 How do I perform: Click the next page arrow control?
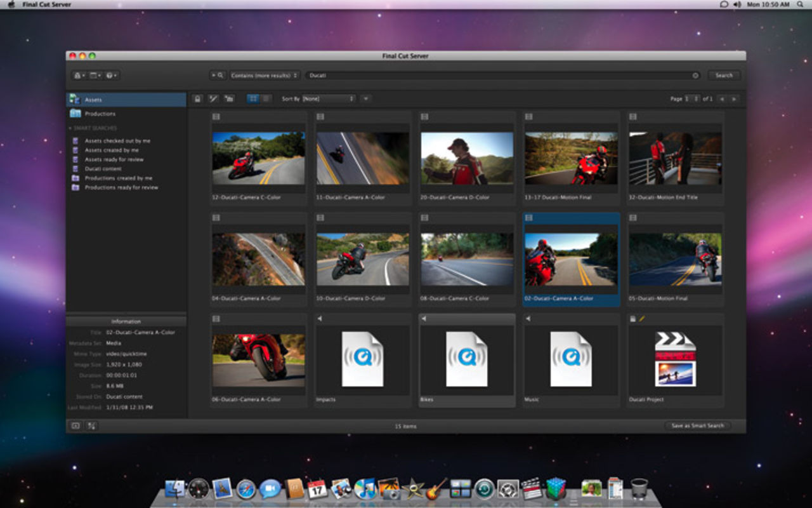coord(733,99)
